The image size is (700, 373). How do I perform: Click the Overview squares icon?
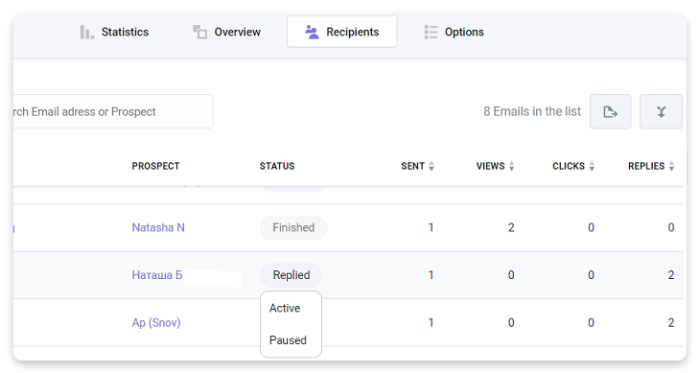click(200, 32)
